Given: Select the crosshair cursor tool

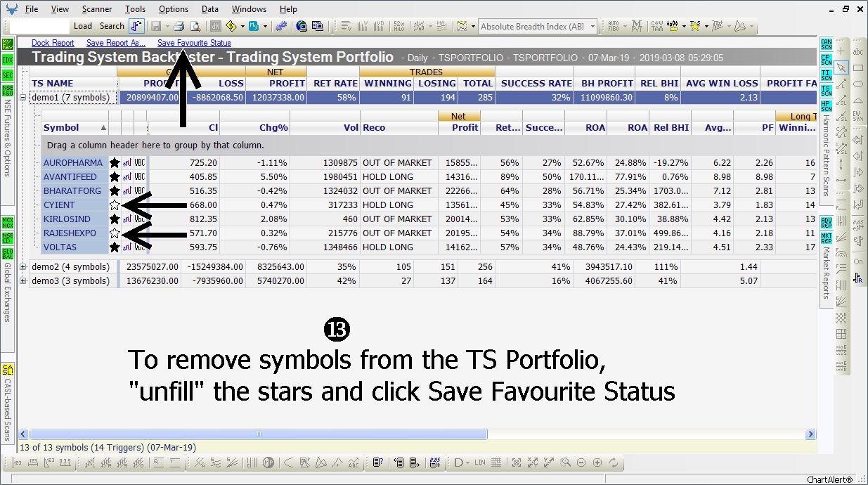Looking at the screenshot, I should [841, 51].
